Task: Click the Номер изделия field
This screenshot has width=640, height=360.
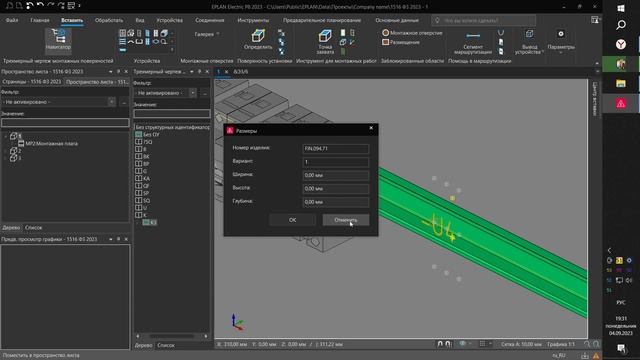Action: pyautogui.click(x=336, y=149)
